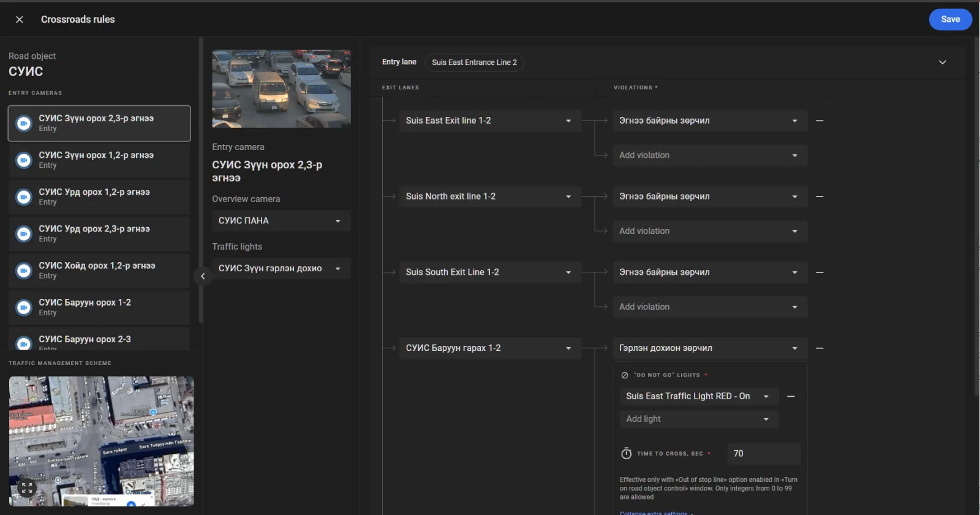
Task: Click the Time to cross seconds field
Action: pyautogui.click(x=763, y=454)
